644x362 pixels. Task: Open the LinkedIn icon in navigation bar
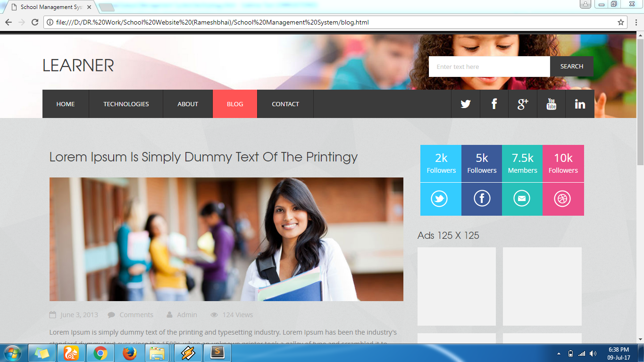(580, 104)
